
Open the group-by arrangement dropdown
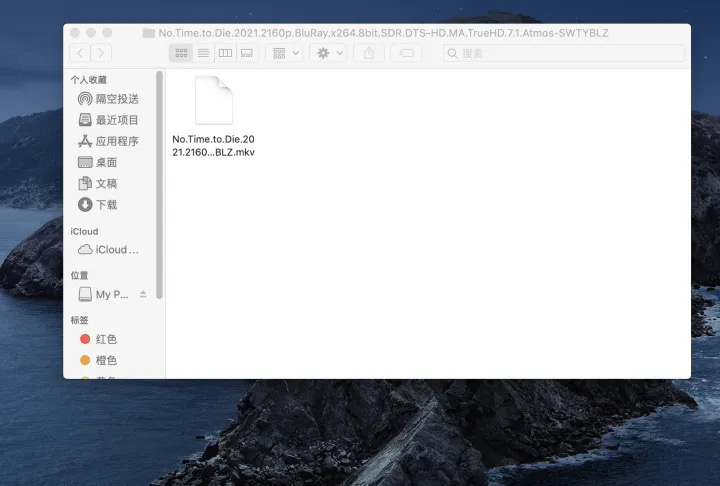point(286,53)
